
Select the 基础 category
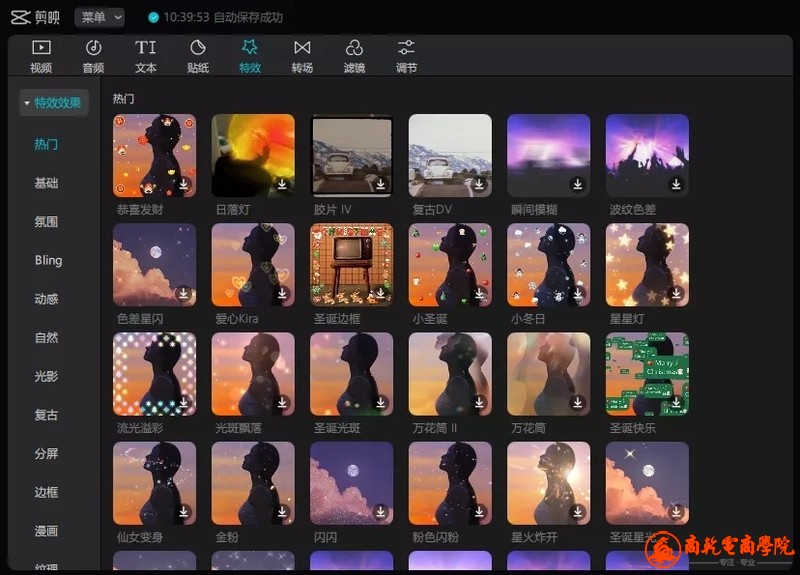[x=46, y=183]
